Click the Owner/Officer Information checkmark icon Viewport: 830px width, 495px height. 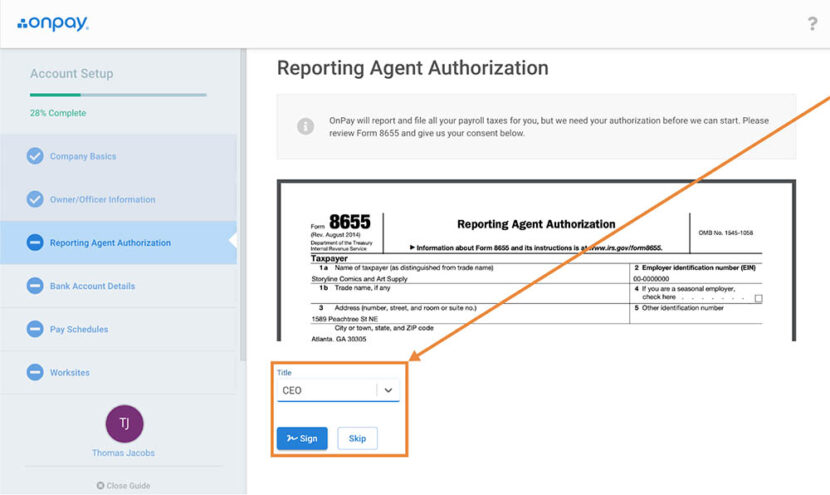coord(35,199)
